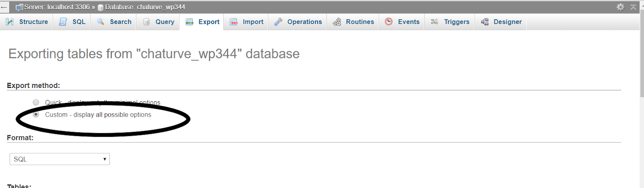This screenshot has width=644, height=188.
Task: Collapse the top panel with arrows icon
Action: click(x=633, y=7)
